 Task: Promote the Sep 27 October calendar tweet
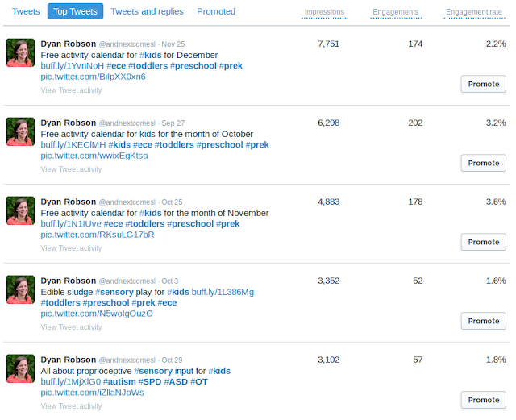(484, 163)
